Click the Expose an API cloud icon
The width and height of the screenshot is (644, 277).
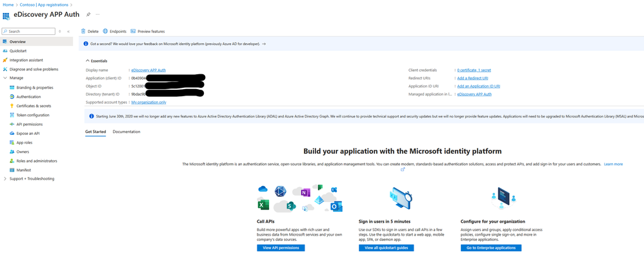pos(12,134)
